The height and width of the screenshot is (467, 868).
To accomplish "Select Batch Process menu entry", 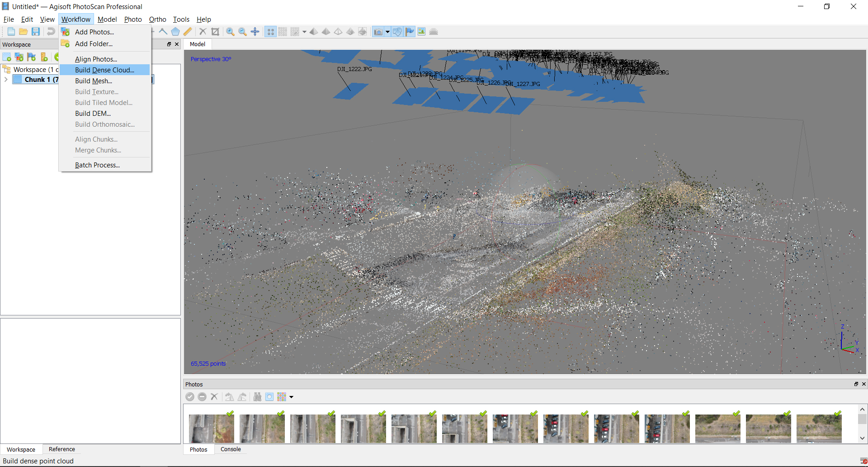I will click(97, 165).
